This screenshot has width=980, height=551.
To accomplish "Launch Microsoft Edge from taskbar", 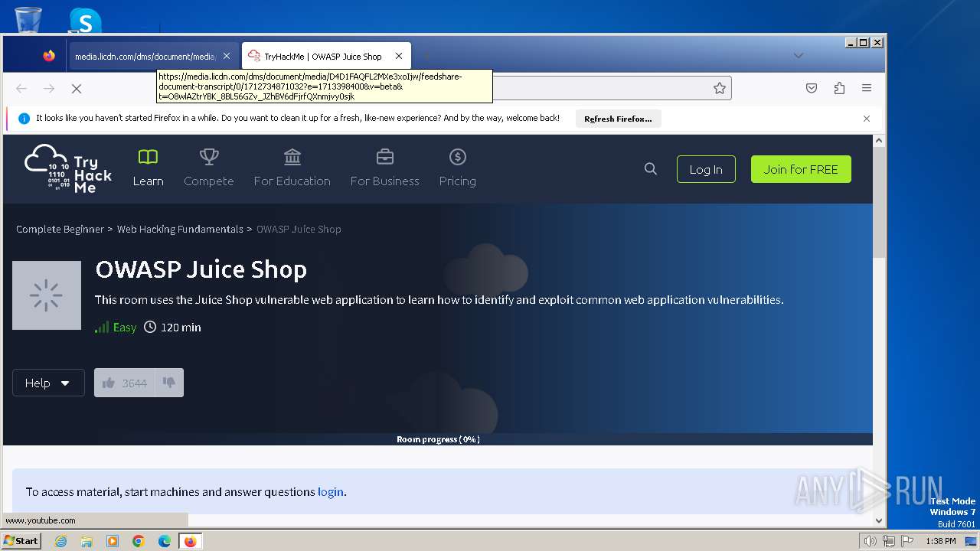I will tap(165, 541).
